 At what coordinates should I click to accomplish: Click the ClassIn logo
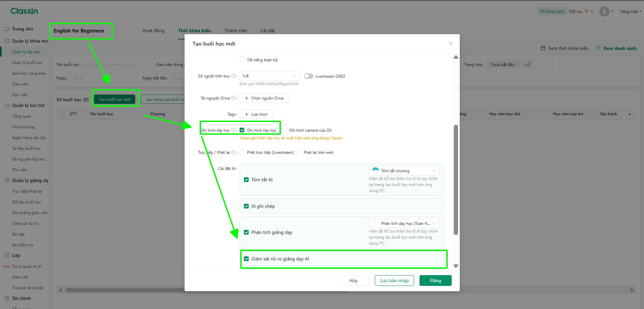click(x=24, y=11)
